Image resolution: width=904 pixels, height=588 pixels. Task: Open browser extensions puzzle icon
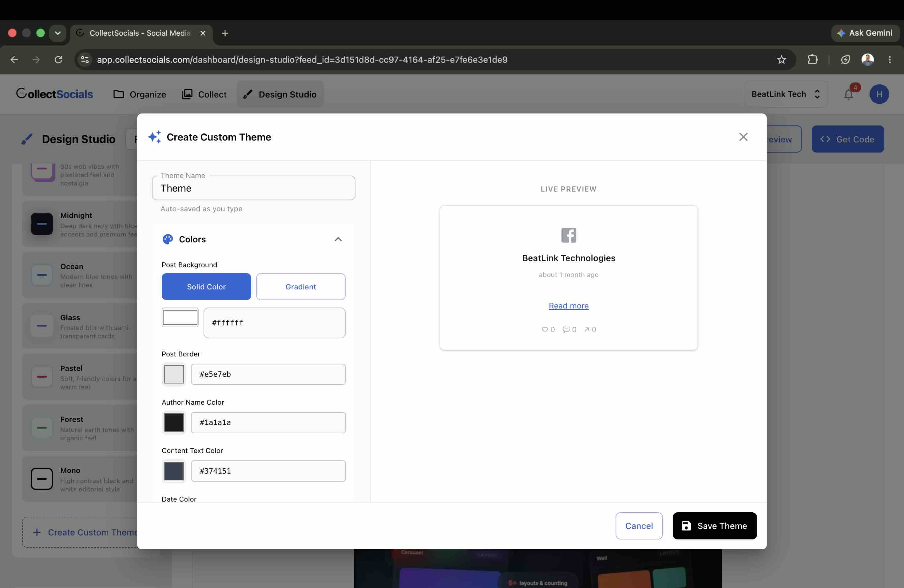812,60
